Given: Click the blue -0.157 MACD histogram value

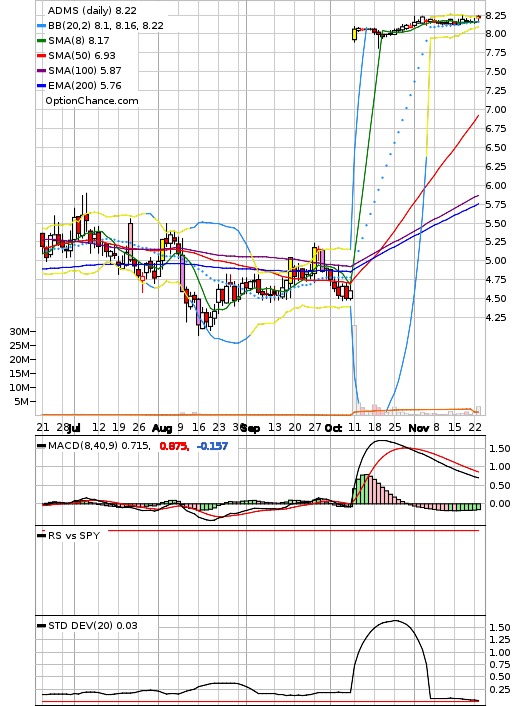Looking at the screenshot, I should (213, 446).
